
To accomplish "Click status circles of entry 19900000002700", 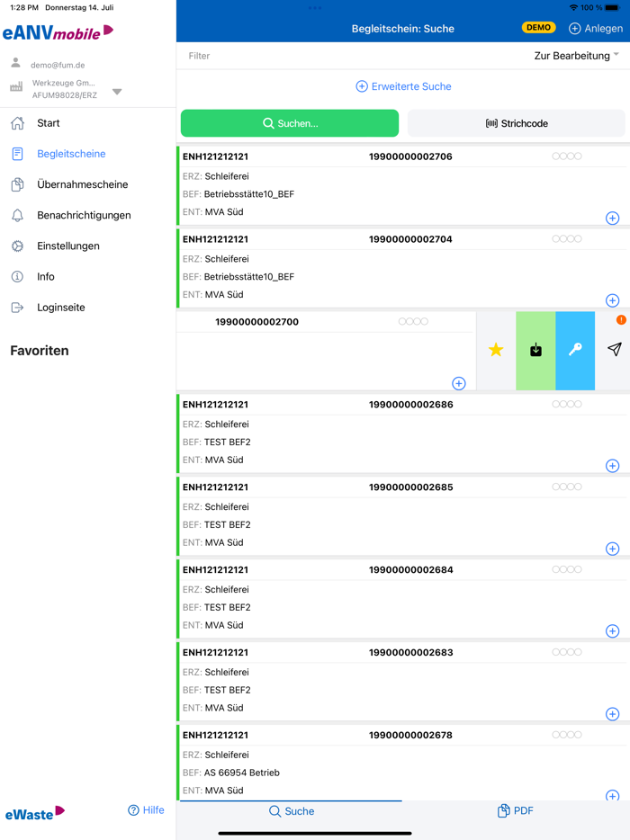I will (413, 321).
